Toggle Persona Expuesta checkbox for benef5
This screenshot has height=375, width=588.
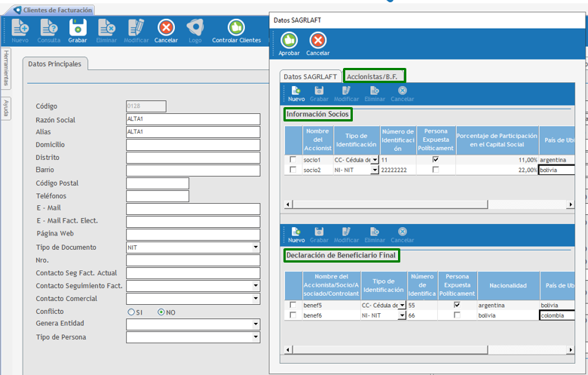pyautogui.click(x=457, y=305)
